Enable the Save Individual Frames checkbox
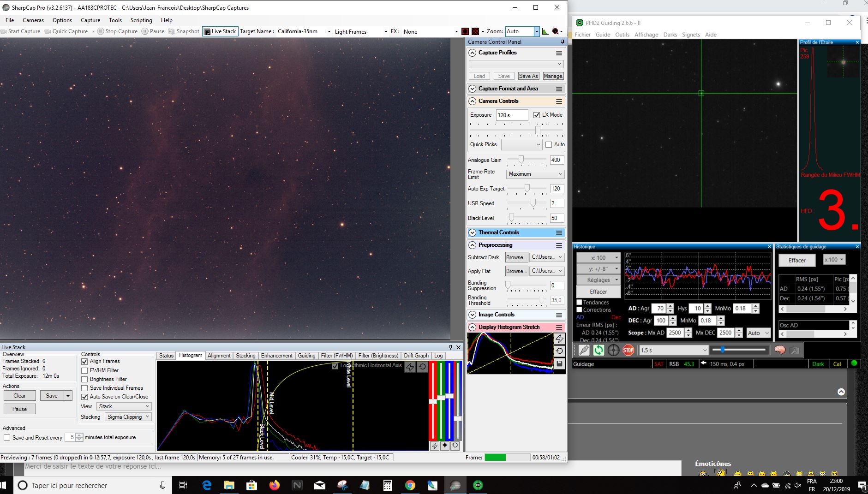Screen dimensions: 868x494 [x=84, y=388]
